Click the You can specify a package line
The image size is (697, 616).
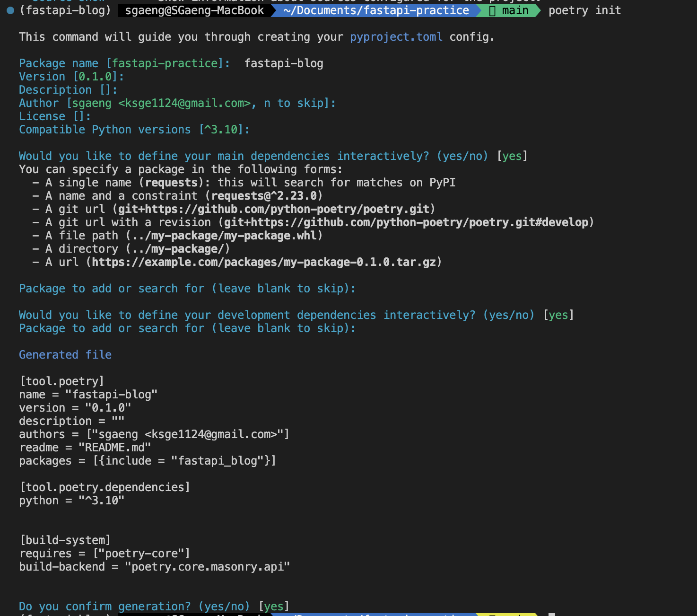coord(181,169)
